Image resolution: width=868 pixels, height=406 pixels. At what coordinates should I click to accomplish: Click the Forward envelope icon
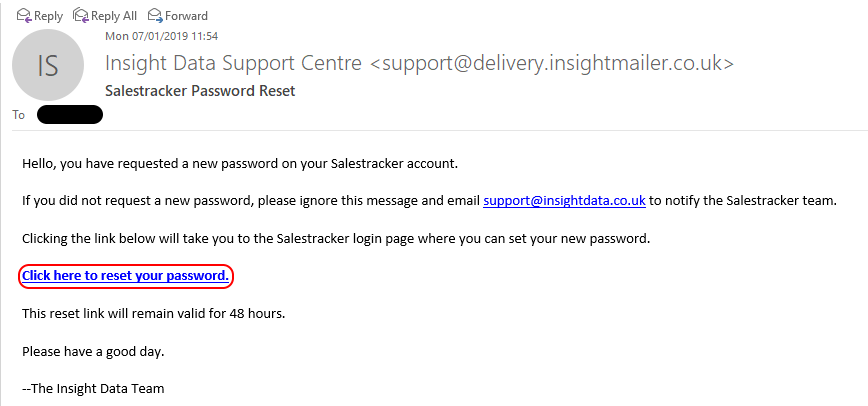coord(155,15)
